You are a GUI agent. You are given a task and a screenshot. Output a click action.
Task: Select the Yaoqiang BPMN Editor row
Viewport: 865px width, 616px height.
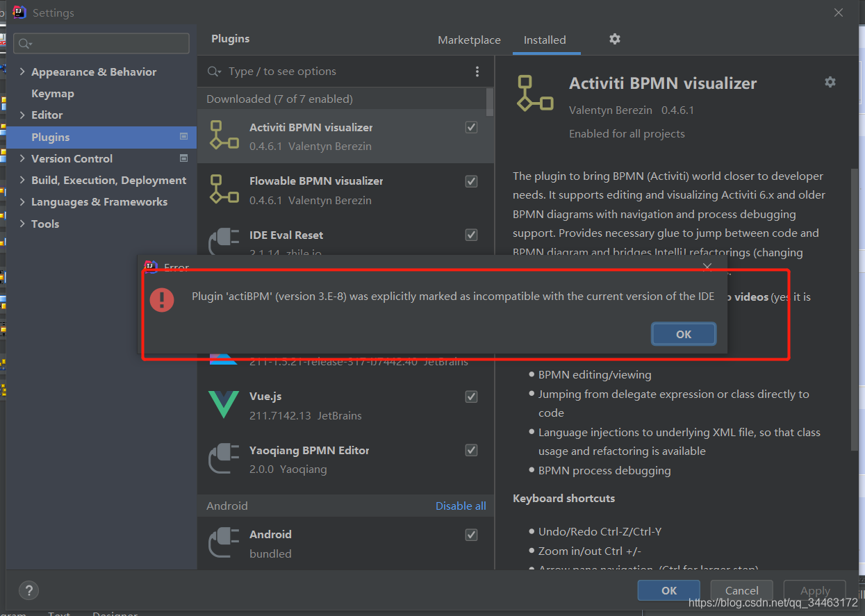coord(345,459)
